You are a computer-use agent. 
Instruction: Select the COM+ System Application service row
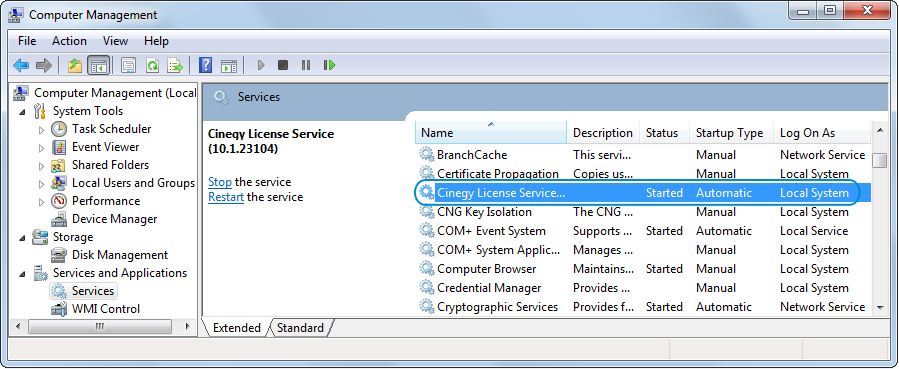pyautogui.click(x=643, y=250)
